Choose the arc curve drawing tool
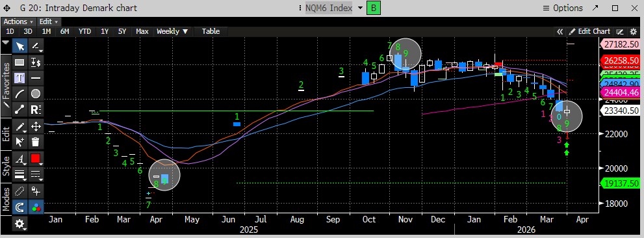 click(20, 94)
